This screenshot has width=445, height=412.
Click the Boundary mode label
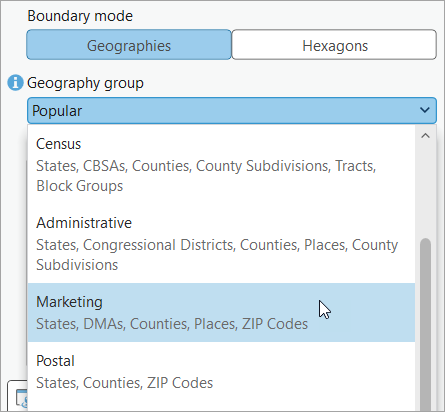coord(80,16)
